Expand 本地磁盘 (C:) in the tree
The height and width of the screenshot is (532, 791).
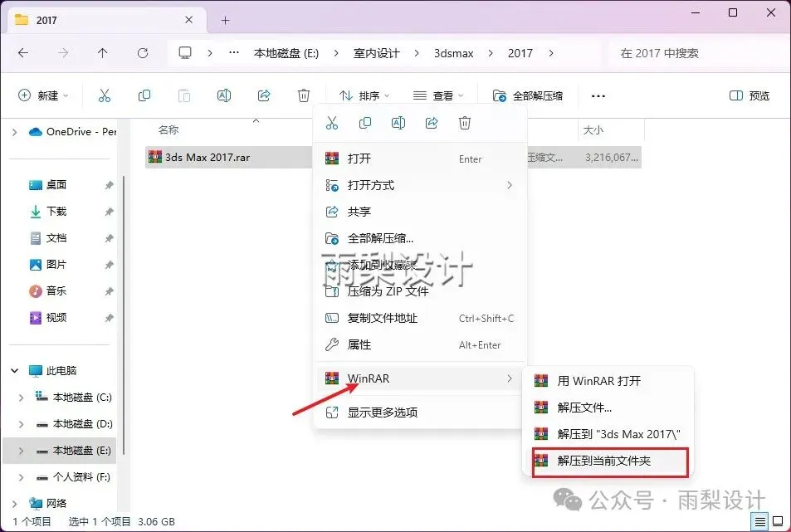tap(22, 398)
